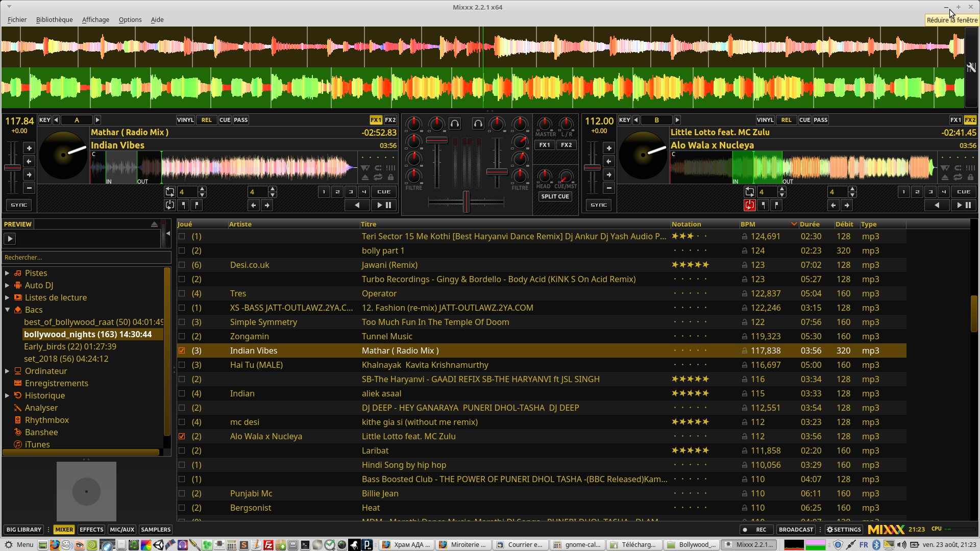Click SYNC button on deck B
This screenshot has height=551, width=980.
tap(598, 205)
